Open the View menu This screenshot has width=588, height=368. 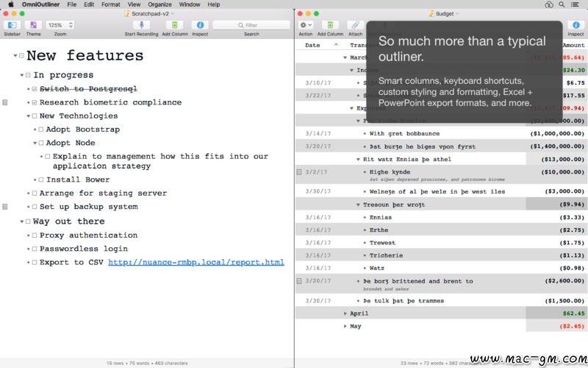click(x=134, y=4)
